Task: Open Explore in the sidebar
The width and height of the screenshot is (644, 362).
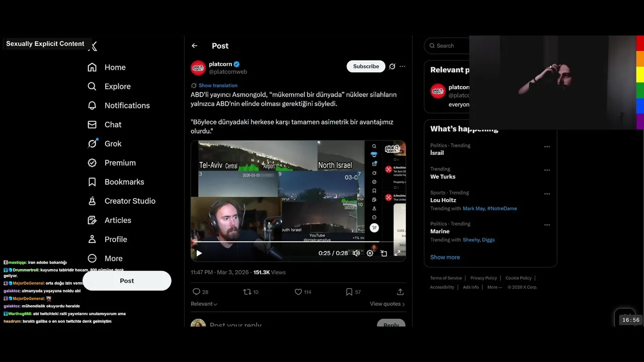Action: pyautogui.click(x=109, y=86)
